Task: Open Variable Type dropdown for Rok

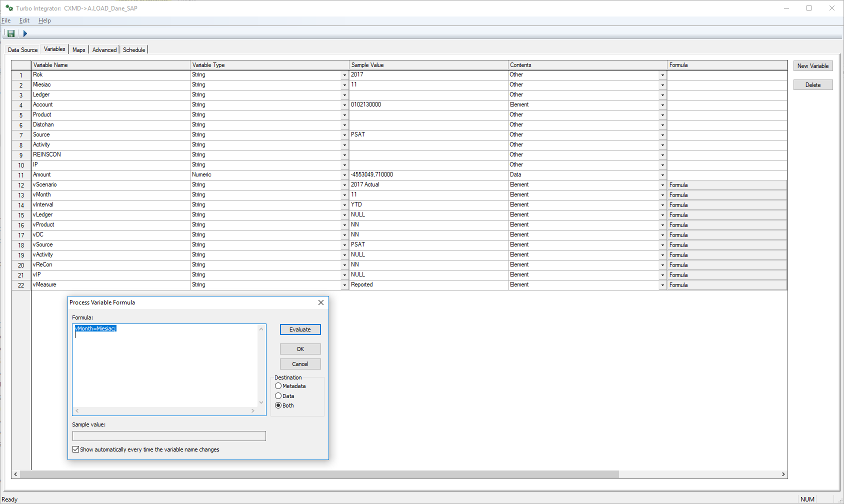Action: coord(344,75)
